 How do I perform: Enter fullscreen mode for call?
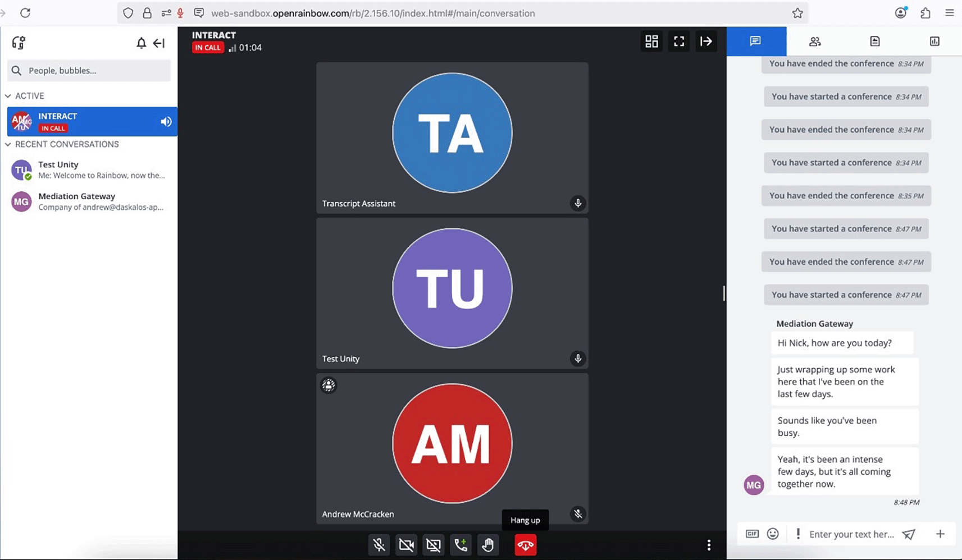(x=679, y=41)
